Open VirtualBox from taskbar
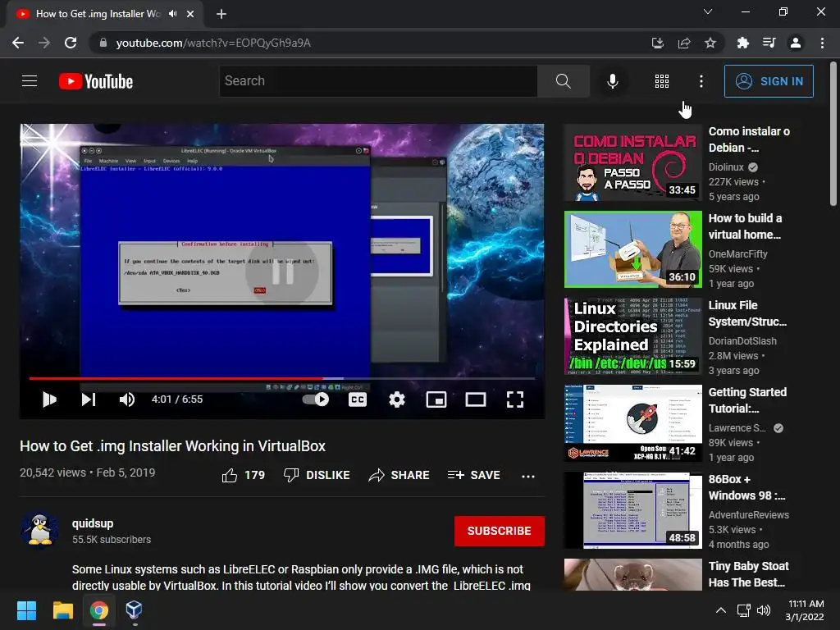Image resolution: width=840 pixels, height=630 pixels. 134,610
